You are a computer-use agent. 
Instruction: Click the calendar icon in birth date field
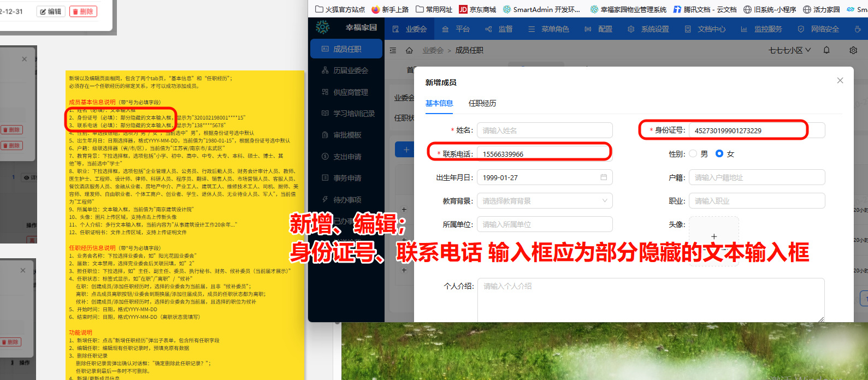pos(604,177)
